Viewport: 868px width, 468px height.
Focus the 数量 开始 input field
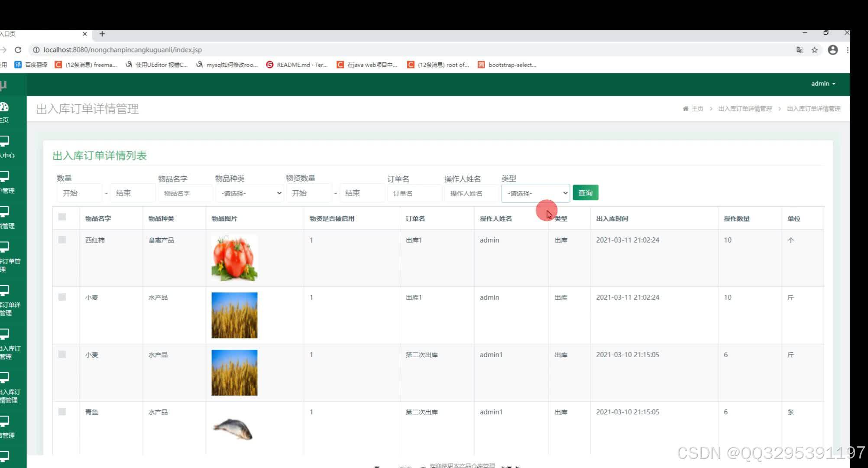click(79, 193)
